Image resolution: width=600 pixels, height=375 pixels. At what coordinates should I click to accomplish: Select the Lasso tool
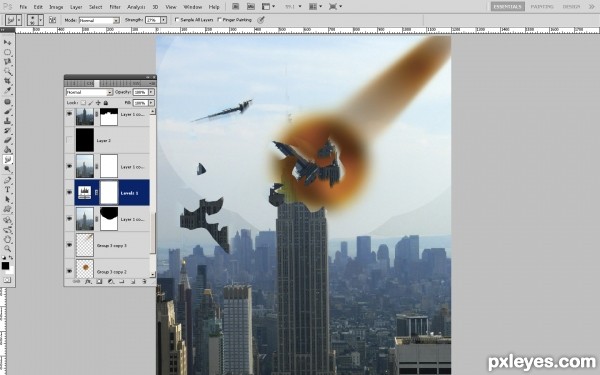click(7, 62)
